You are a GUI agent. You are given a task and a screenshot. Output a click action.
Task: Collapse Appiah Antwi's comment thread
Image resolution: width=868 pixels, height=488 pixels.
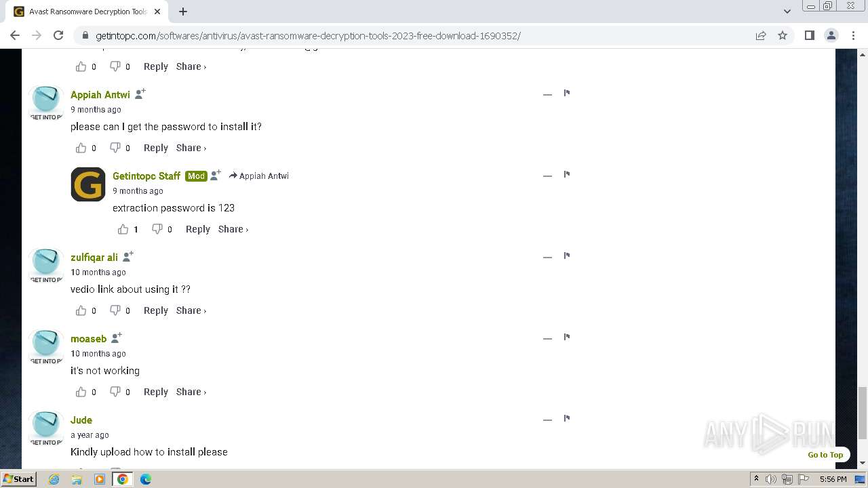click(547, 94)
